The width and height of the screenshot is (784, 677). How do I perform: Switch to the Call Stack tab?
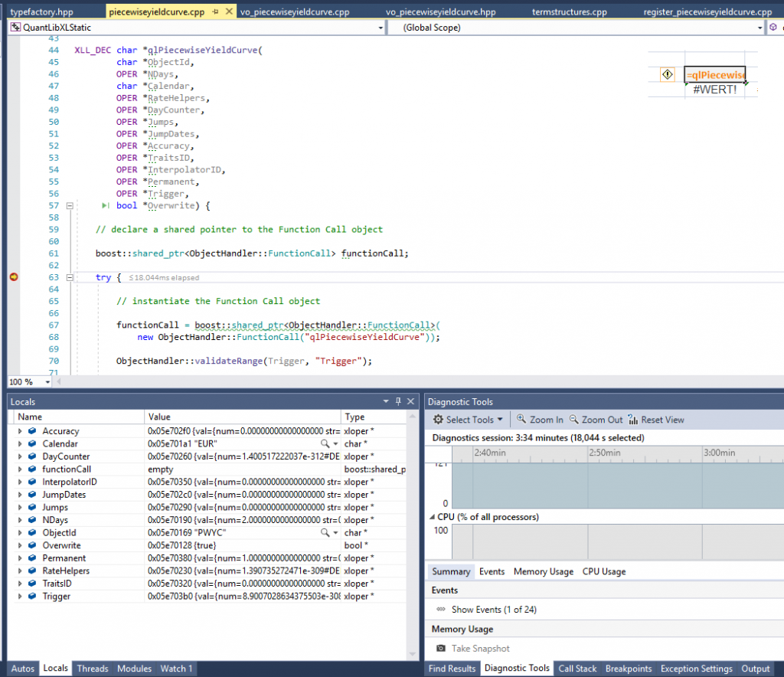(577, 669)
